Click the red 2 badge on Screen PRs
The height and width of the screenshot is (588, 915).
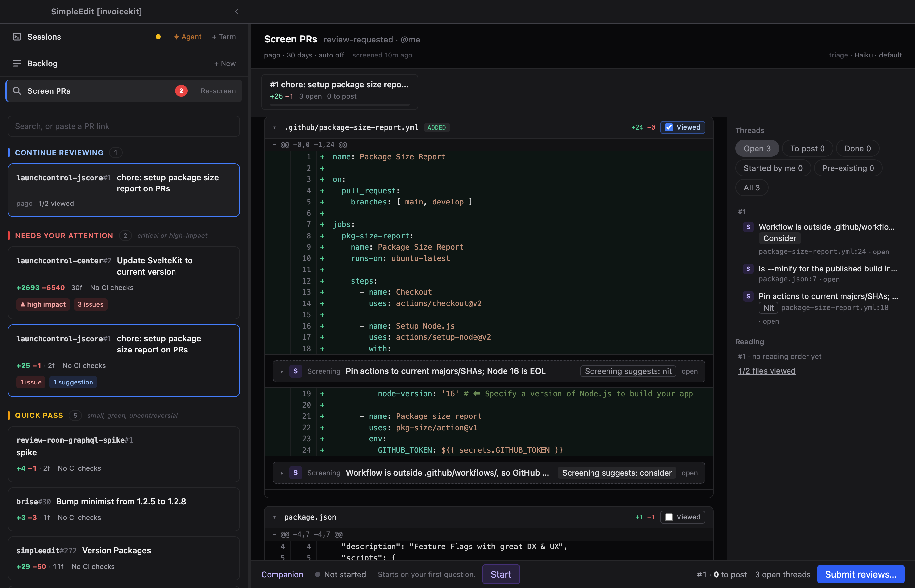pos(181,91)
